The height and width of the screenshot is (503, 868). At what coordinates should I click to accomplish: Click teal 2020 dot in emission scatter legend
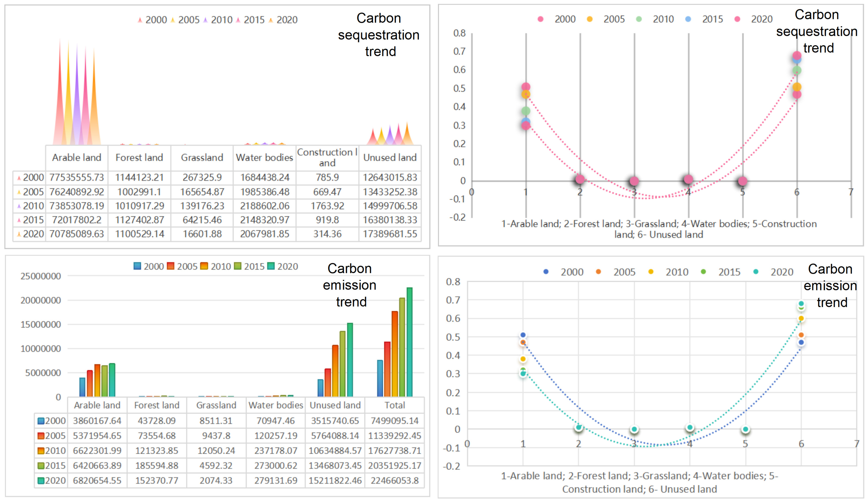[756, 272]
